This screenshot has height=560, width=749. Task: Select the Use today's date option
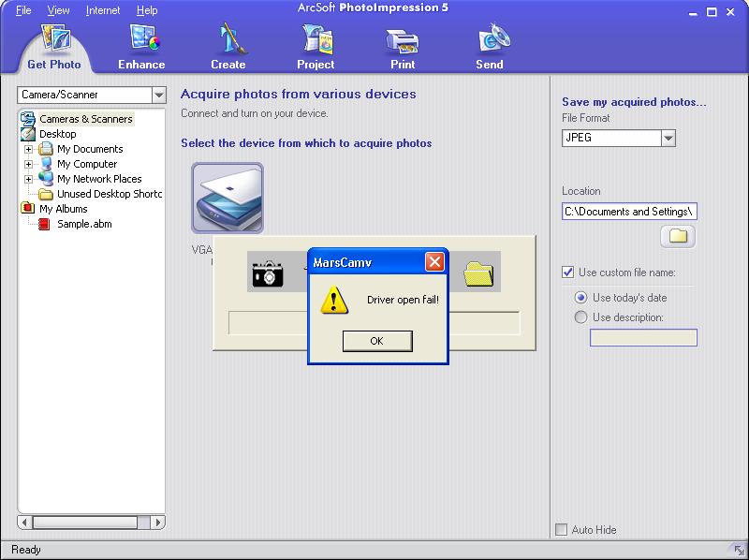581,298
